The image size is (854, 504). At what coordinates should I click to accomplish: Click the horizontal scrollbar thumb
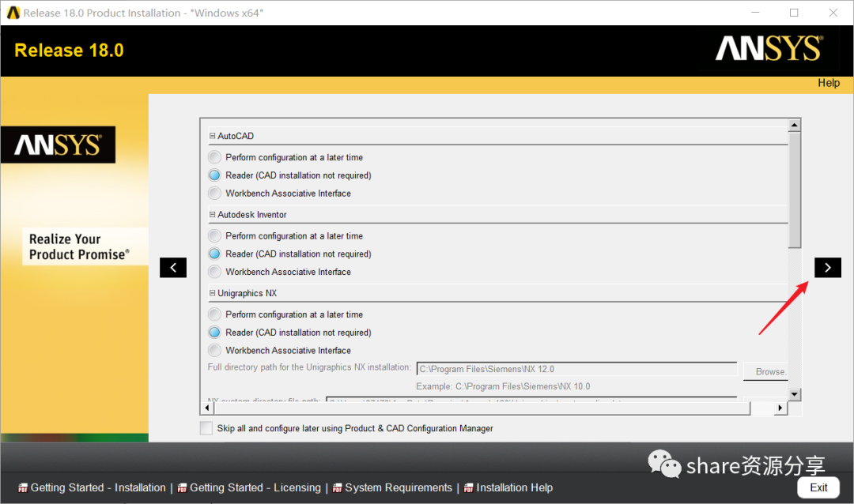(x=482, y=408)
